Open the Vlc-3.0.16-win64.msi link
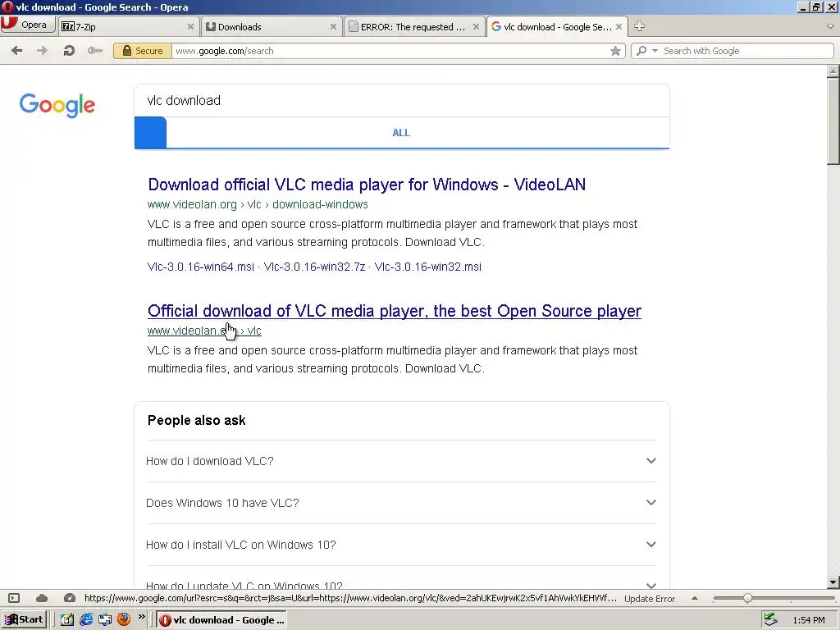The image size is (840, 630). (x=201, y=267)
